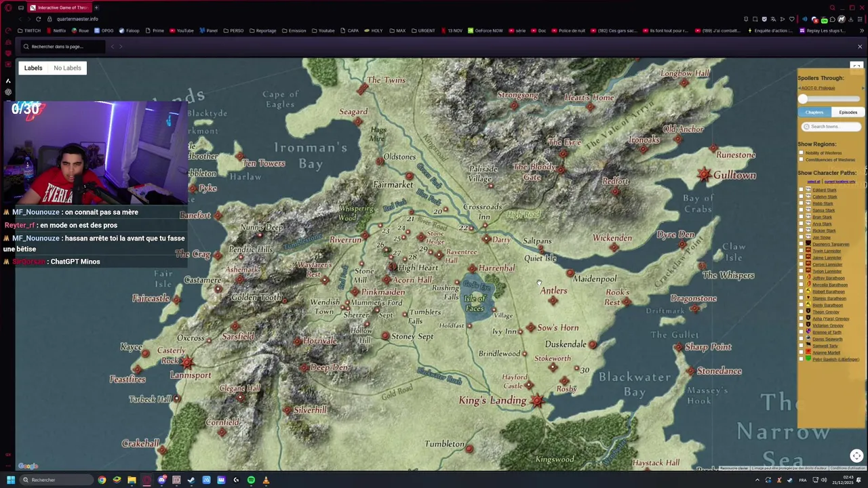Open the Opera menu icon
This screenshot has height=488, width=868.
pyautogui.click(x=8, y=7)
